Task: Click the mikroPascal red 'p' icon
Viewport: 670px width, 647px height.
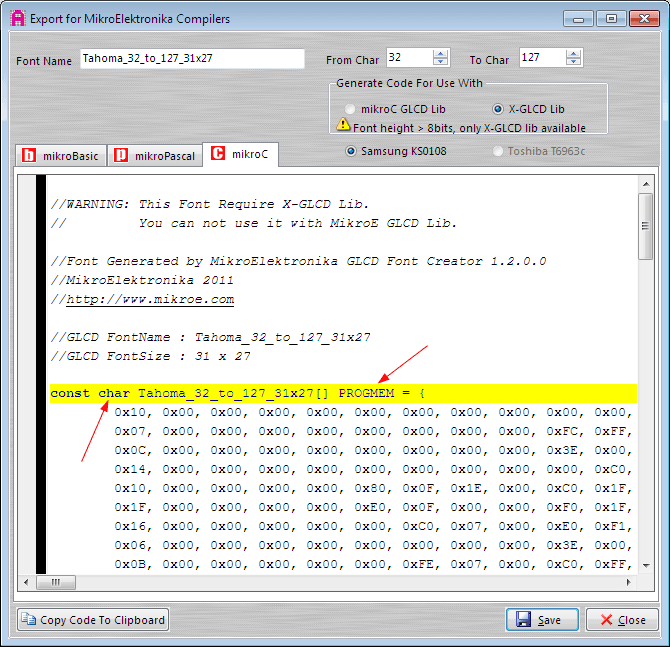Action: click(121, 155)
